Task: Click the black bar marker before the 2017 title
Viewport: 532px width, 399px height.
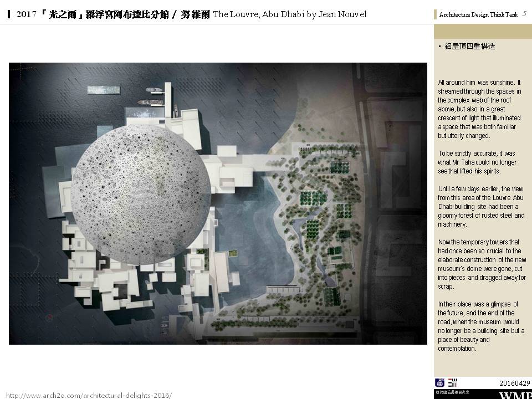Action: tap(10, 15)
